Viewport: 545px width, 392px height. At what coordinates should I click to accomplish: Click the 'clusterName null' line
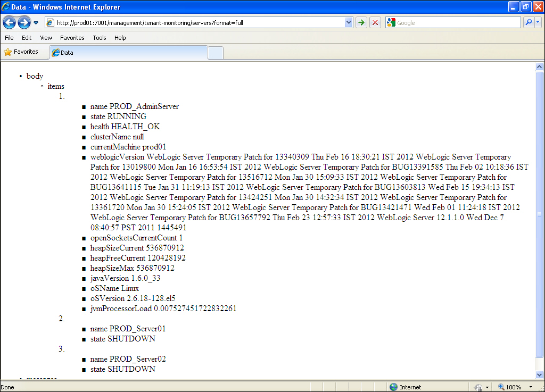coord(117,137)
